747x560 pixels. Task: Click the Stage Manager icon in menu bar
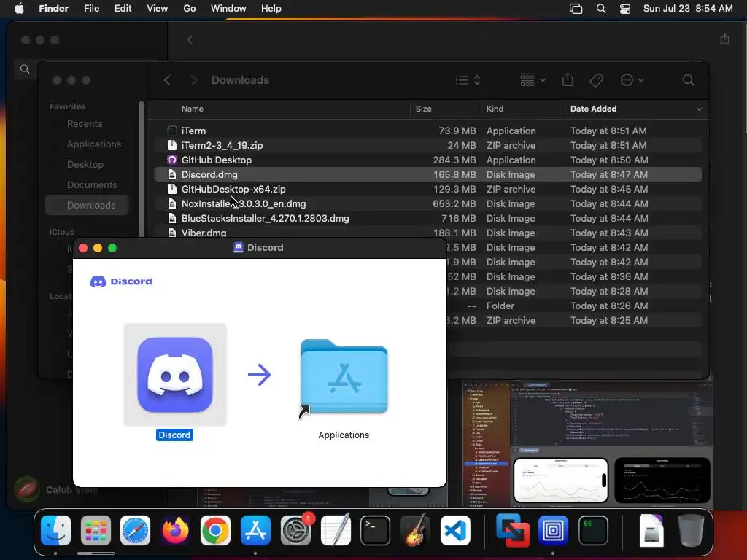click(x=576, y=9)
